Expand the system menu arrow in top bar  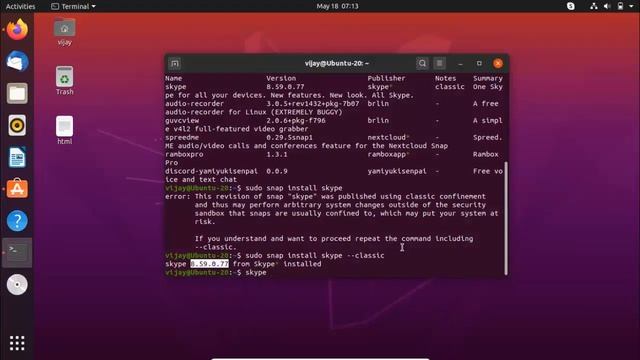[x=631, y=6]
